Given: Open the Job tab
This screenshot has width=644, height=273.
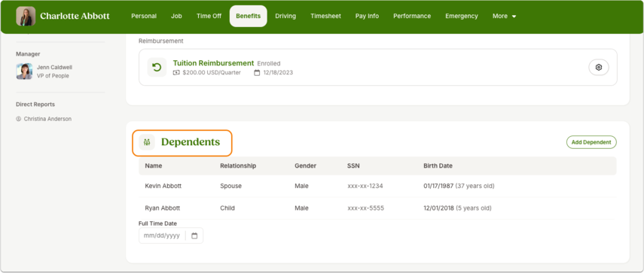Looking at the screenshot, I should (x=176, y=16).
